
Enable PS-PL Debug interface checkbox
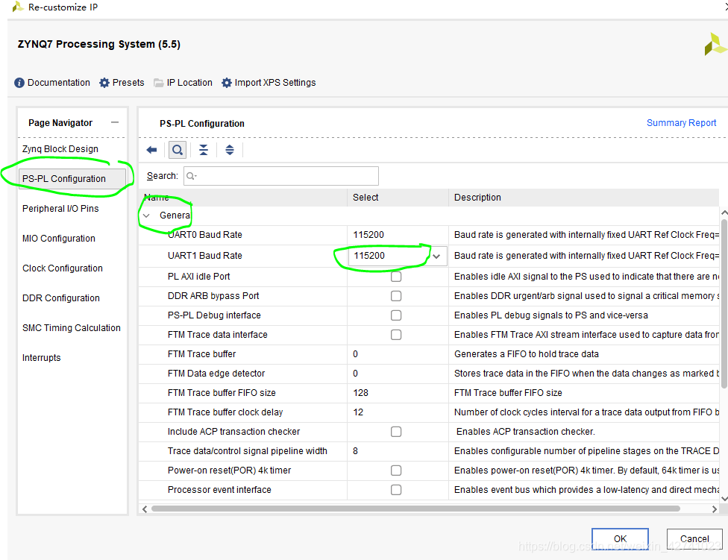(x=396, y=315)
